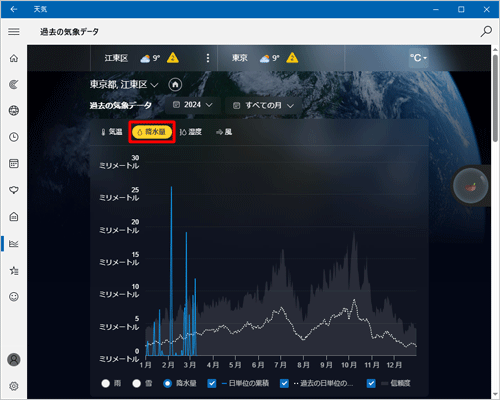Viewport: 500px width, 400px height.
Task: Click the floating round widget at right edge
Action: 471,186
